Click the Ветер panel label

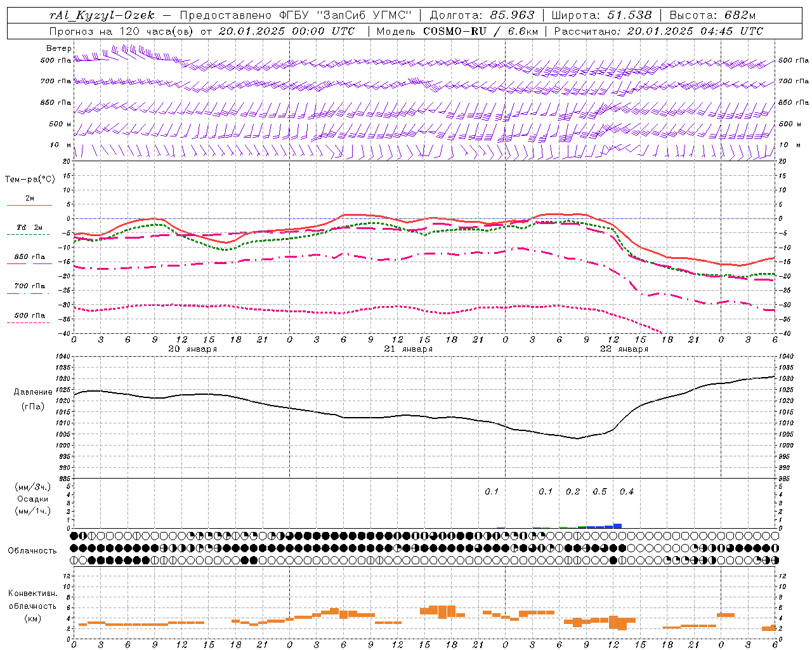click(59, 48)
